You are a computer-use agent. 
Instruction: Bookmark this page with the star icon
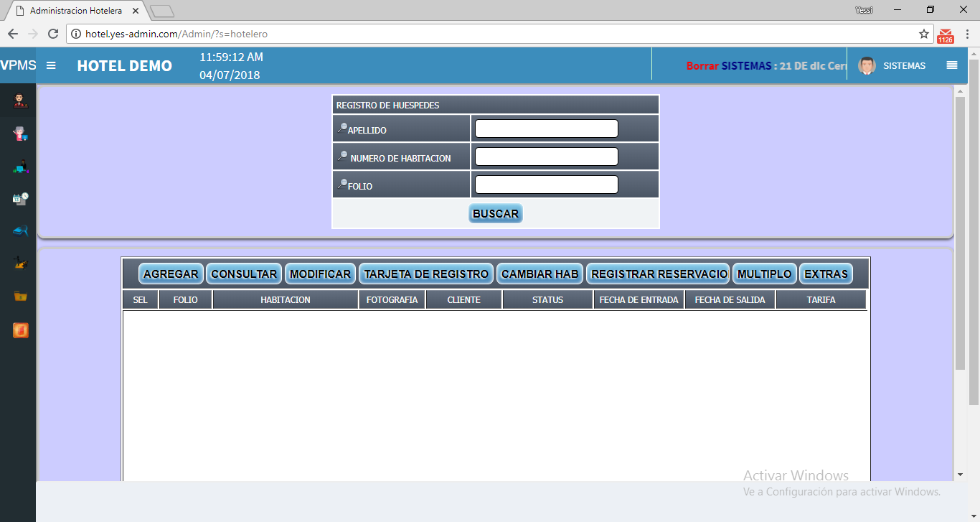coord(924,34)
